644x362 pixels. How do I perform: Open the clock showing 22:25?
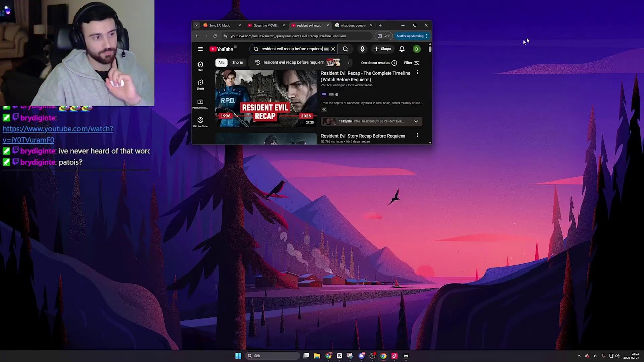[631, 356]
